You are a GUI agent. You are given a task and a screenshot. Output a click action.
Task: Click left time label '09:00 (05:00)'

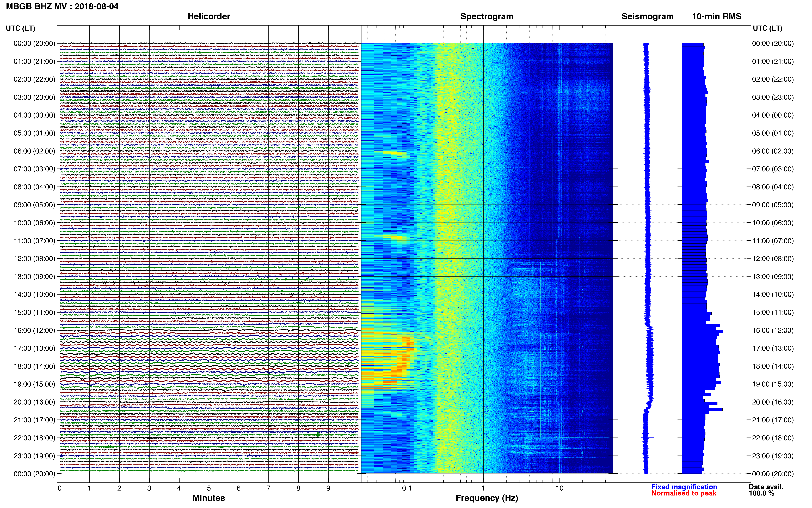coord(34,205)
